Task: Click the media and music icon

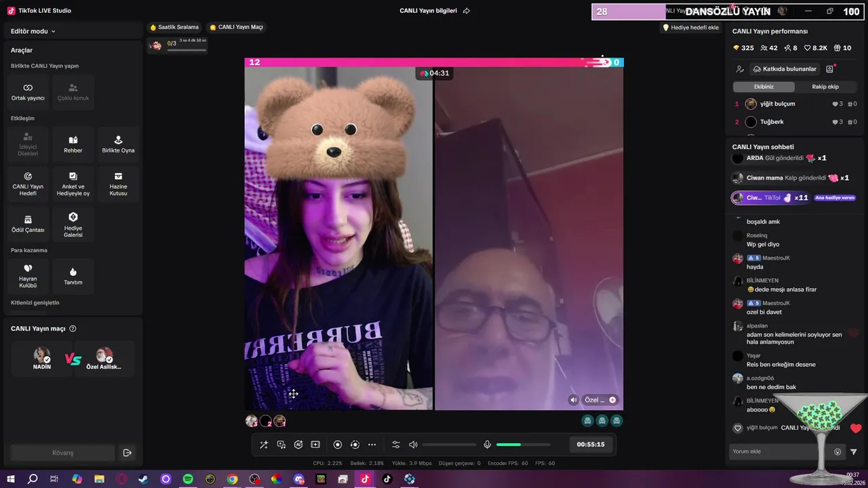Action: tap(281, 445)
